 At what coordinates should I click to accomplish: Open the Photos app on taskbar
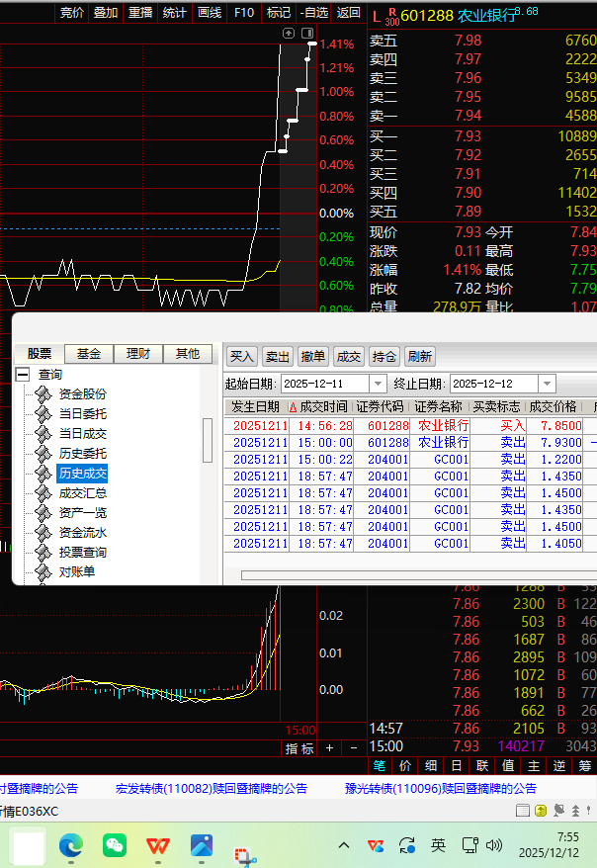pos(202,845)
